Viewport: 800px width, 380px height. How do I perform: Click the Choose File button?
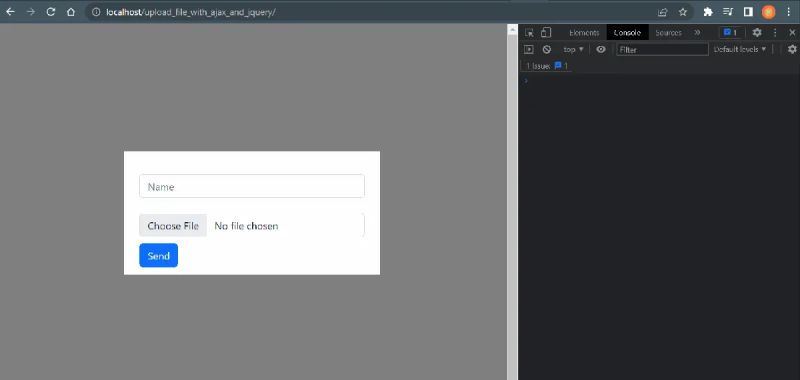[173, 225]
